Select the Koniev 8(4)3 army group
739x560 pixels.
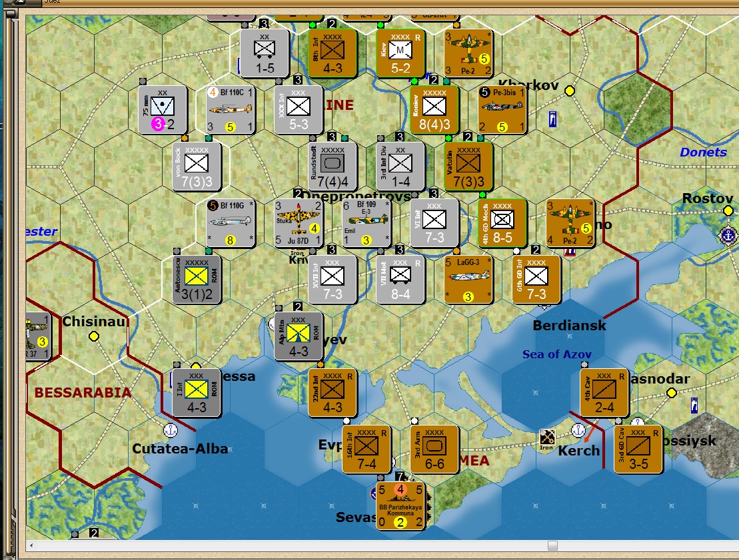(x=434, y=110)
